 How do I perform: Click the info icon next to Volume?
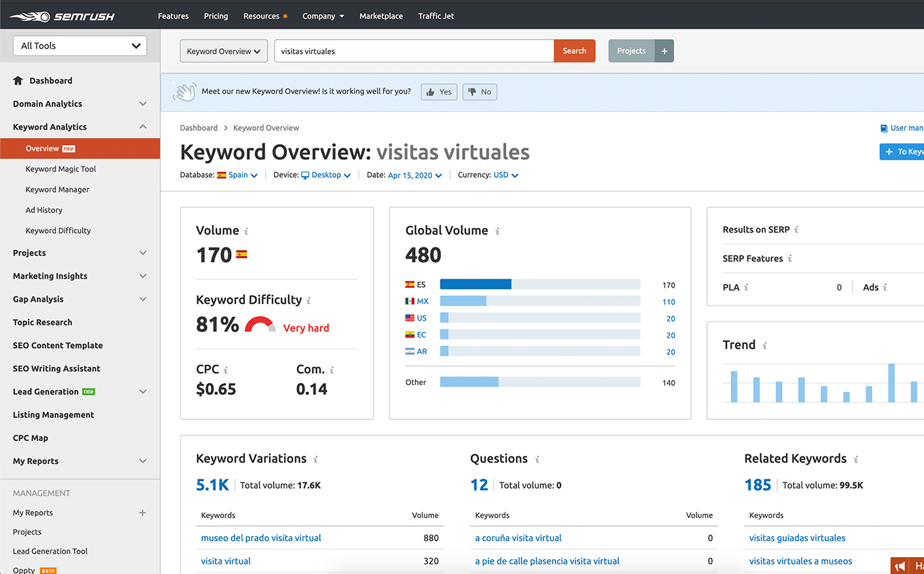(246, 231)
